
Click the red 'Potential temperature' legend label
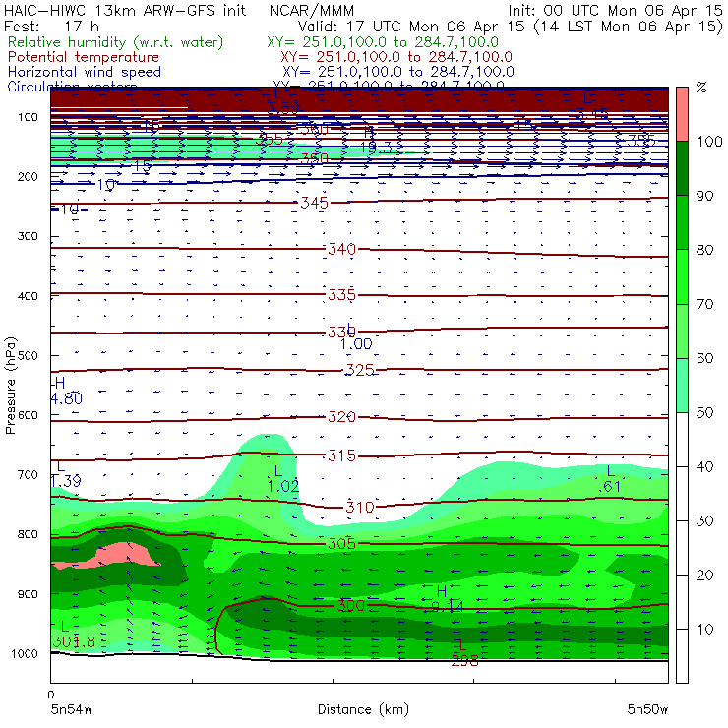[x=84, y=57]
